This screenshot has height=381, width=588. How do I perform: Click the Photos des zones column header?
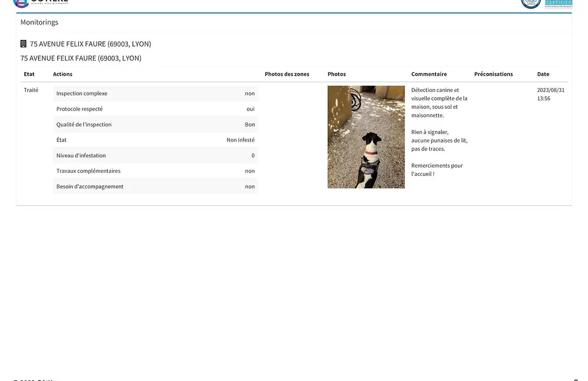[x=287, y=74]
